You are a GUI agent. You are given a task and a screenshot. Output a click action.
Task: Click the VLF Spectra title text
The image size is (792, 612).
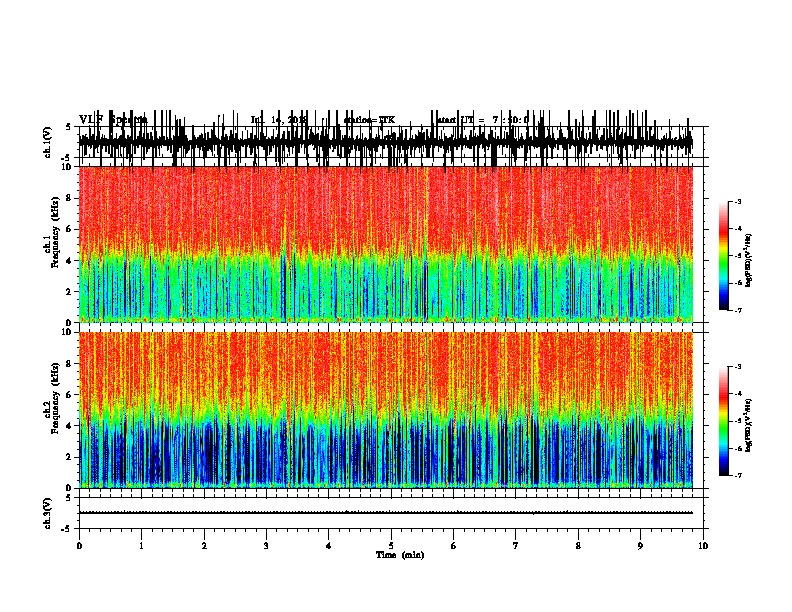tap(113, 120)
